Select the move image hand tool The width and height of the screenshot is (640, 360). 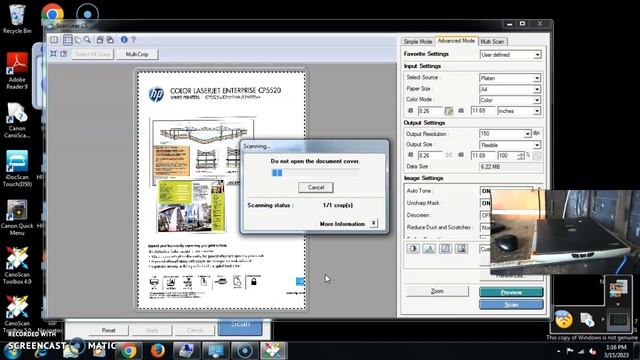click(78, 40)
